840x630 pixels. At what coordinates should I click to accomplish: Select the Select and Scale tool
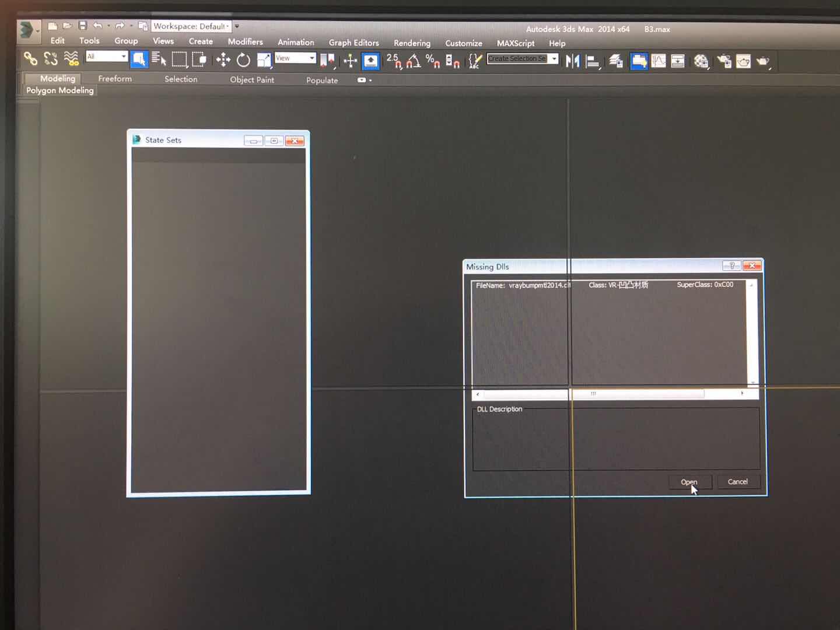tap(264, 60)
